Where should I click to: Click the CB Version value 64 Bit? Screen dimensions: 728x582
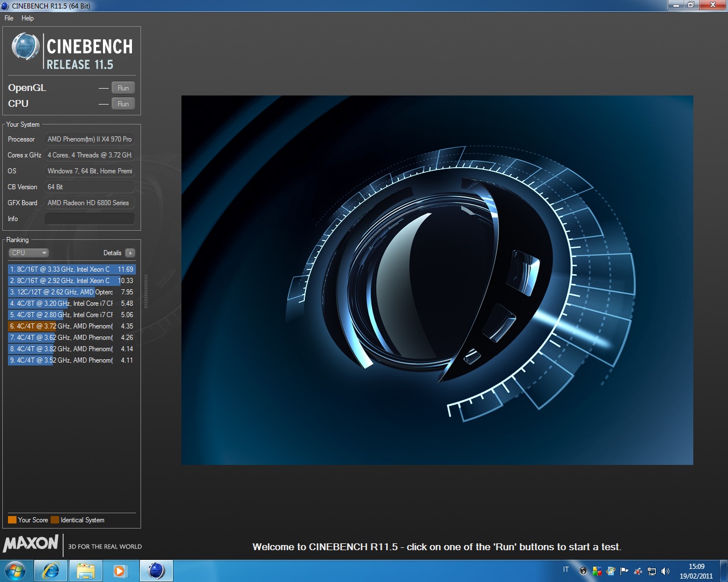pos(90,187)
